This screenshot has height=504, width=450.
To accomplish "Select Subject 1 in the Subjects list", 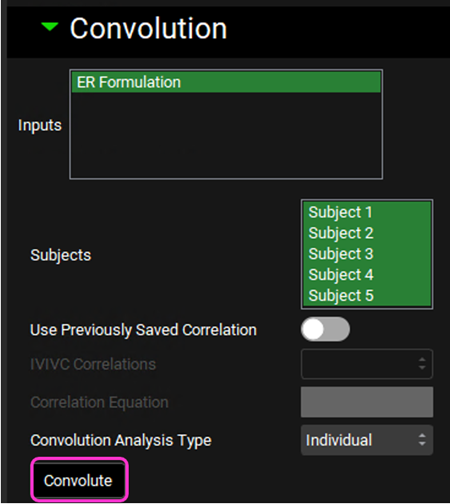I will point(367,212).
